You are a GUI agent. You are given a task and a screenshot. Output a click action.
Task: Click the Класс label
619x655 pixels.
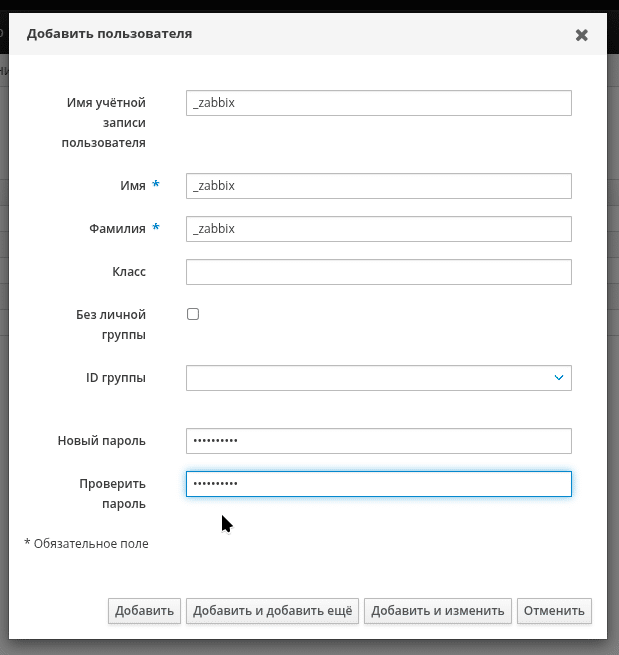129,272
